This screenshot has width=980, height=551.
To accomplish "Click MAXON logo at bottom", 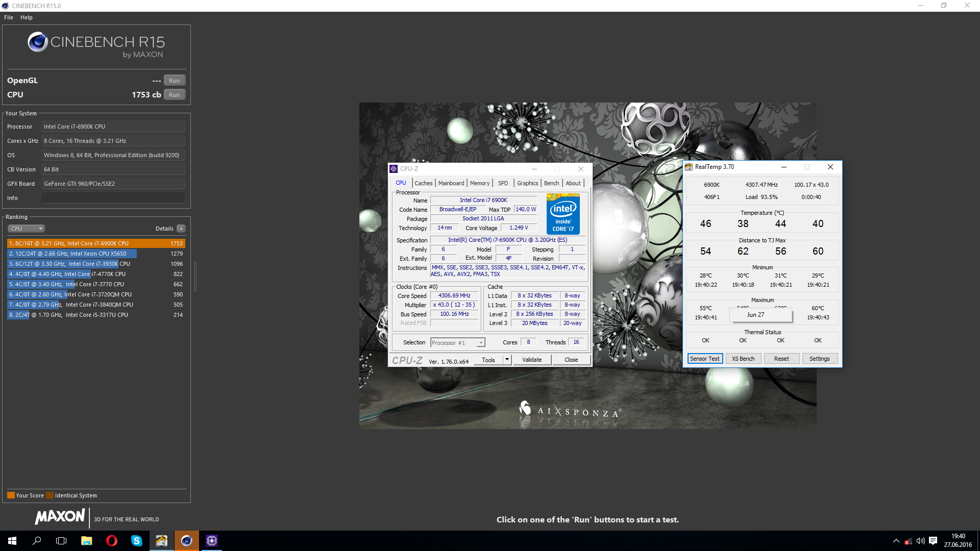I will (60, 517).
